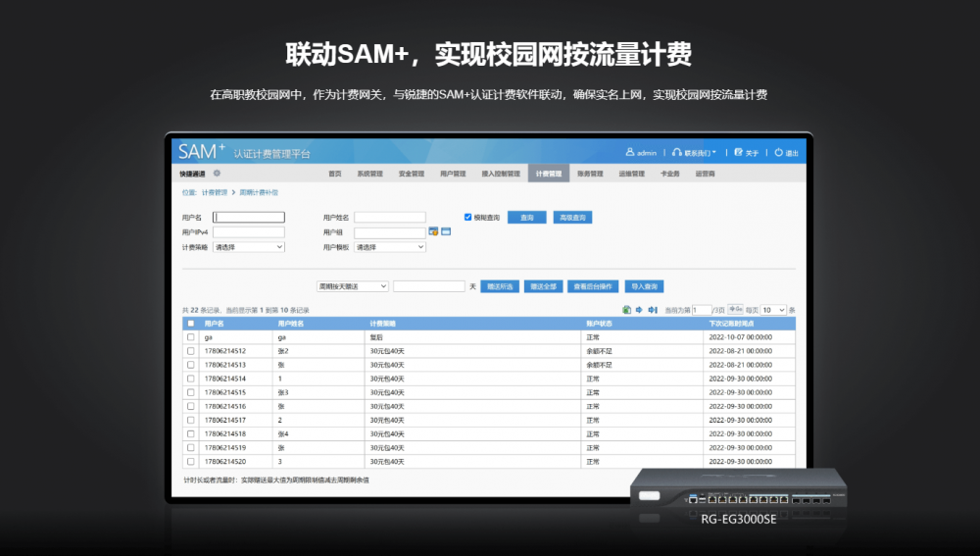The image size is (980, 556).
Task: Focus the days input before 天
Action: coord(429,286)
